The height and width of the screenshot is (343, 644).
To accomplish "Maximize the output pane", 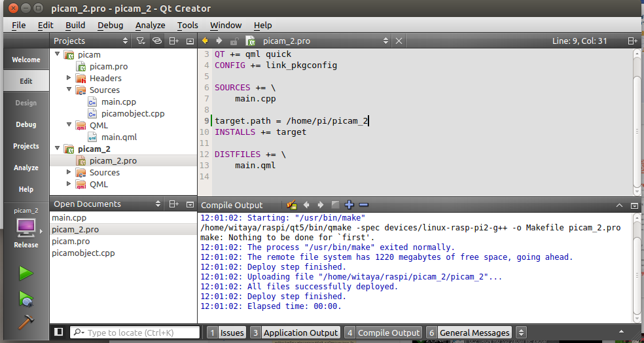I will coord(619,205).
